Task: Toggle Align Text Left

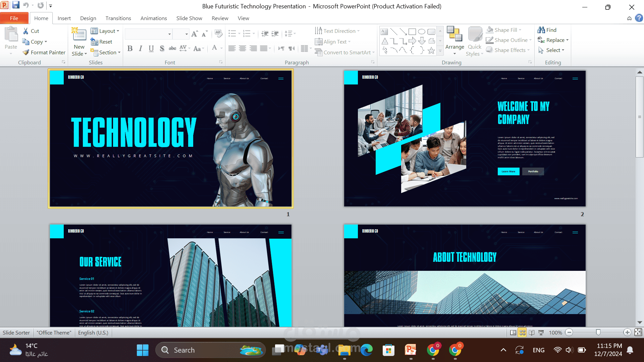Action: coord(232,49)
